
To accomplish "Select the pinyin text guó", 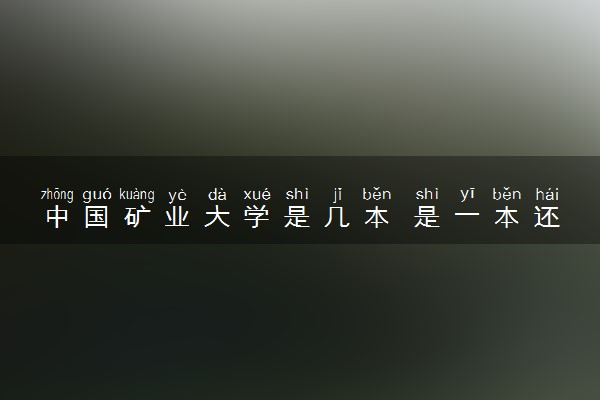I will point(97,195).
